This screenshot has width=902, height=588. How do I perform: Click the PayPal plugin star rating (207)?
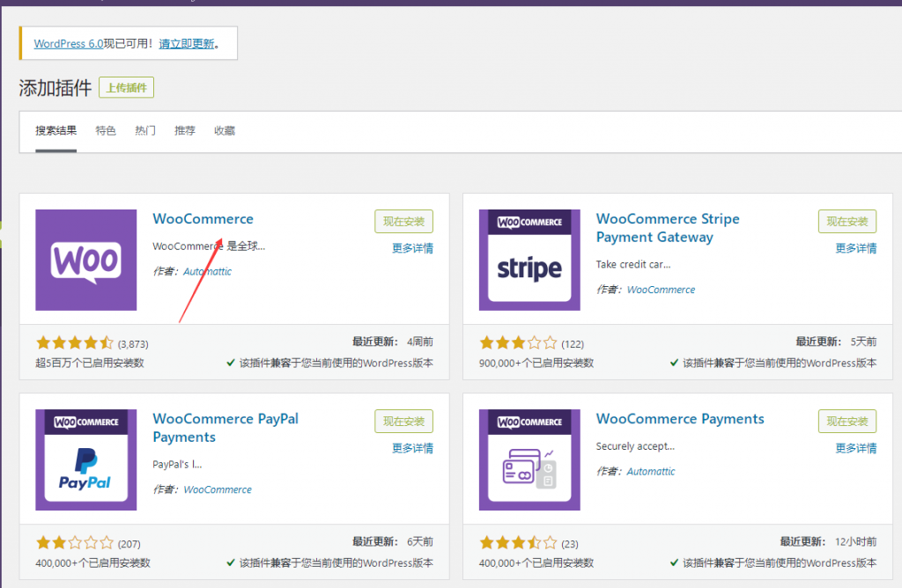75,543
